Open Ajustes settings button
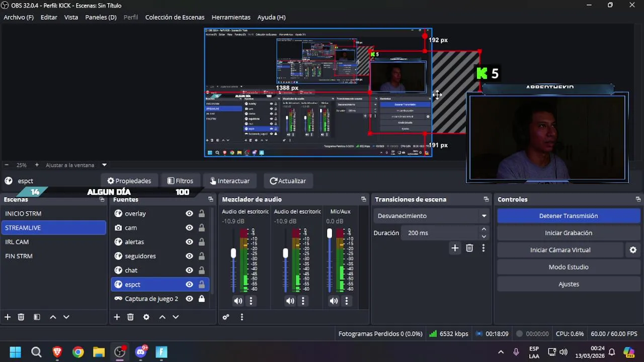Viewport: 644px width, 362px height. click(x=569, y=284)
